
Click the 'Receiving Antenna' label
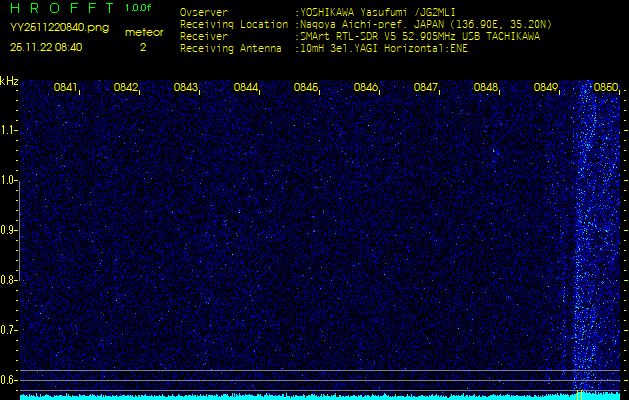231,49
